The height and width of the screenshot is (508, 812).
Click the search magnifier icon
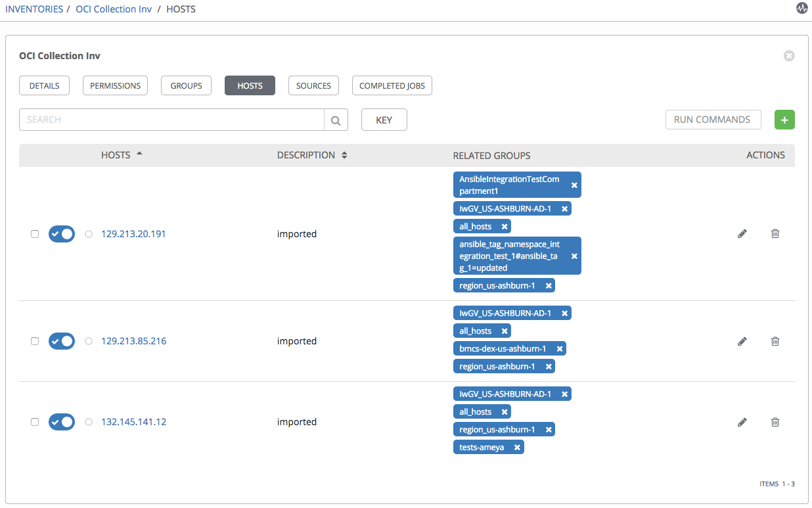[336, 120]
